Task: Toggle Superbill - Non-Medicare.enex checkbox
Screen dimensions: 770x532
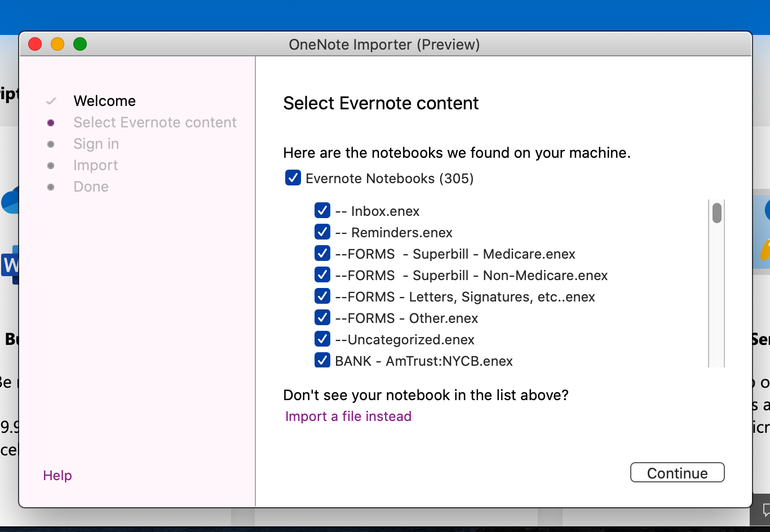Action: [x=322, y=274]
